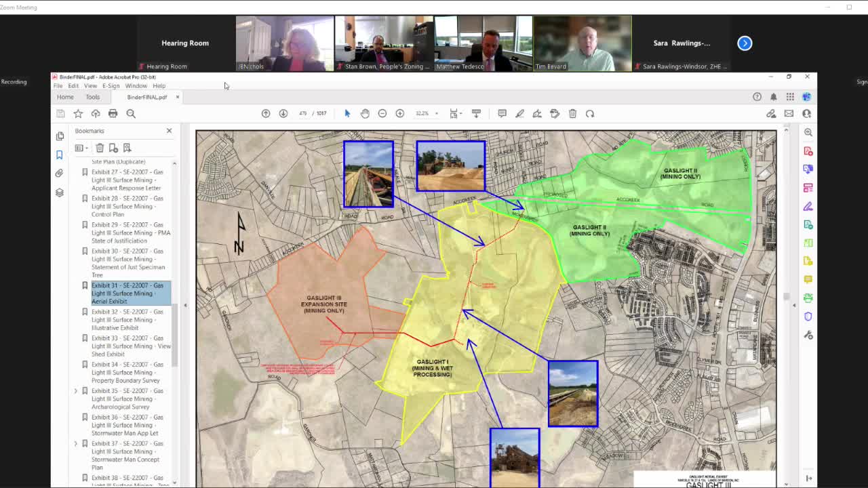Screen dimensions: 868x488
Task: Open the apps grid icon
Action: tap(790, 97)
